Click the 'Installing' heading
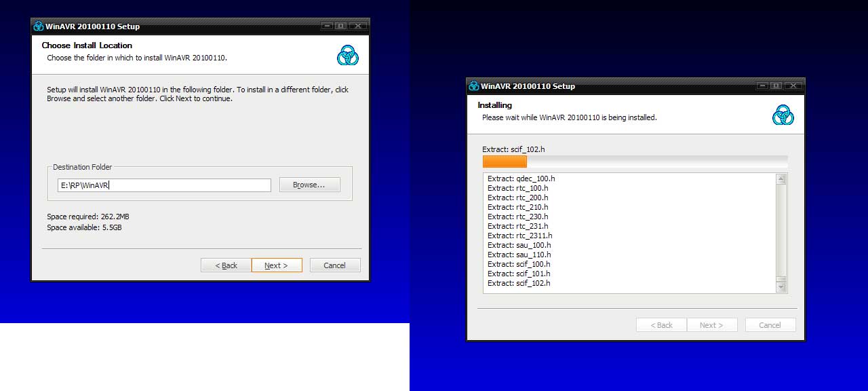This screenshot has height=391, width=868. (495, 105)
